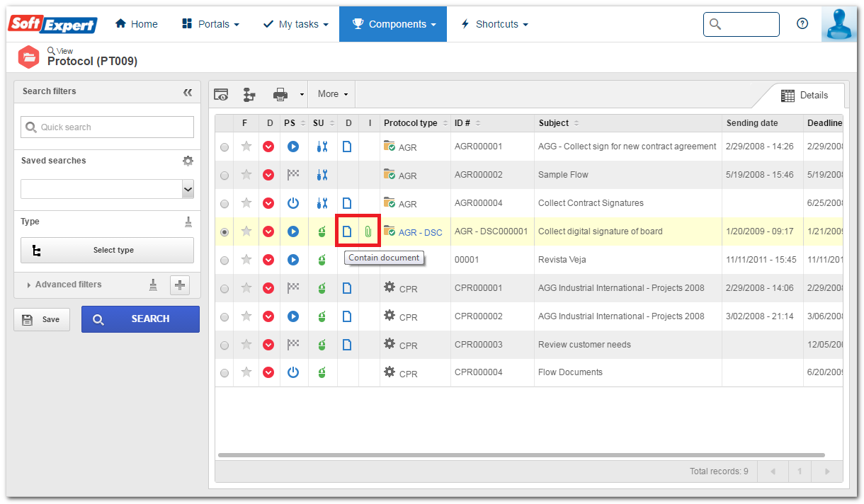The height and width of the screenshot is (504, 864).
Task: Click the blue SEARCH button
Action: (x=140, y=319)
